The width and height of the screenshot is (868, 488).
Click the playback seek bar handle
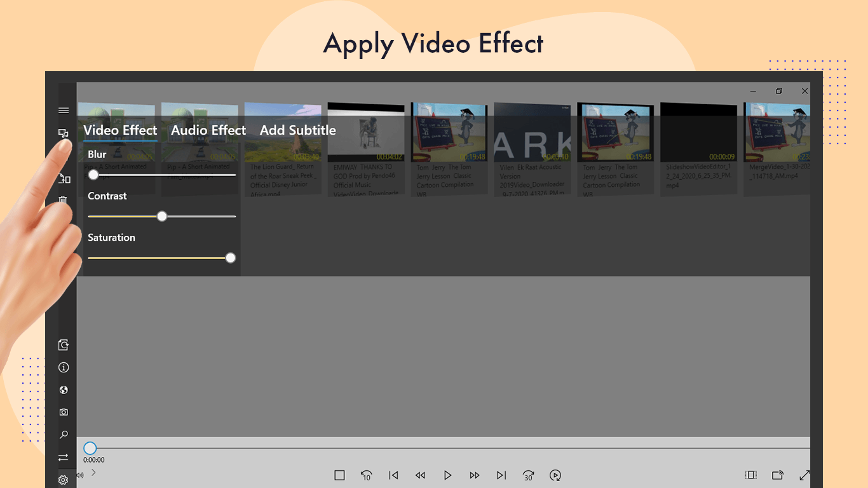[x=90, y=449]
